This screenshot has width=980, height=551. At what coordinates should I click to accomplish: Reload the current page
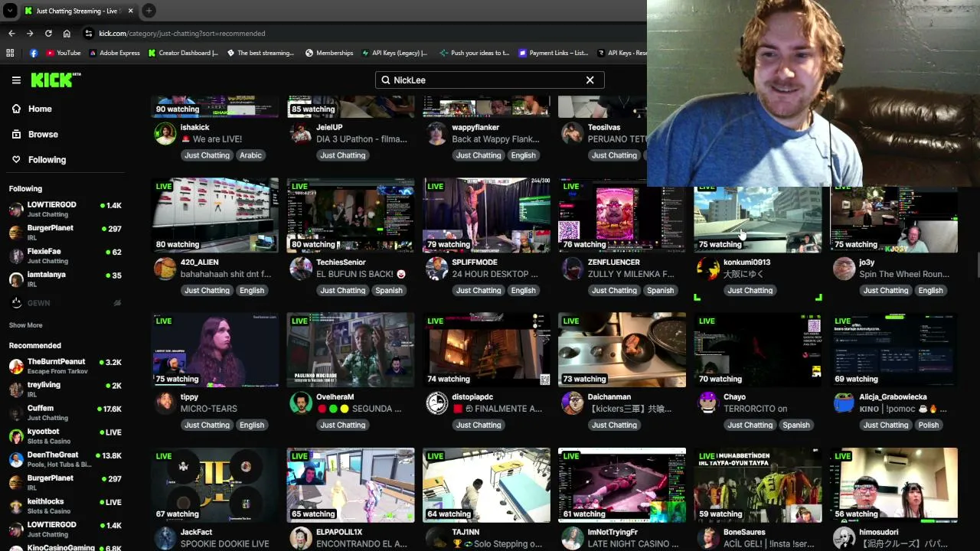coord(48,33)
